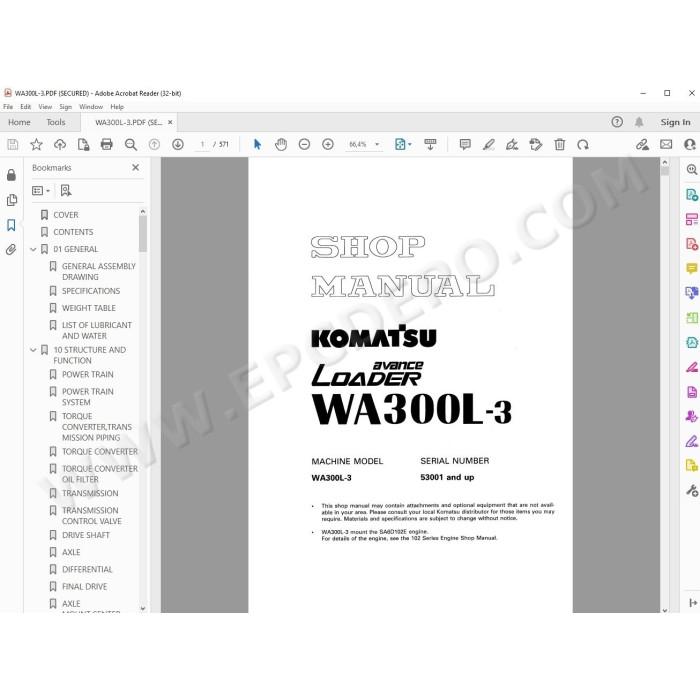Image resolution: width=700 pixels, height=700 pixels.
Task: Click document scrollbar up arrow
Action: coord(665,162)
